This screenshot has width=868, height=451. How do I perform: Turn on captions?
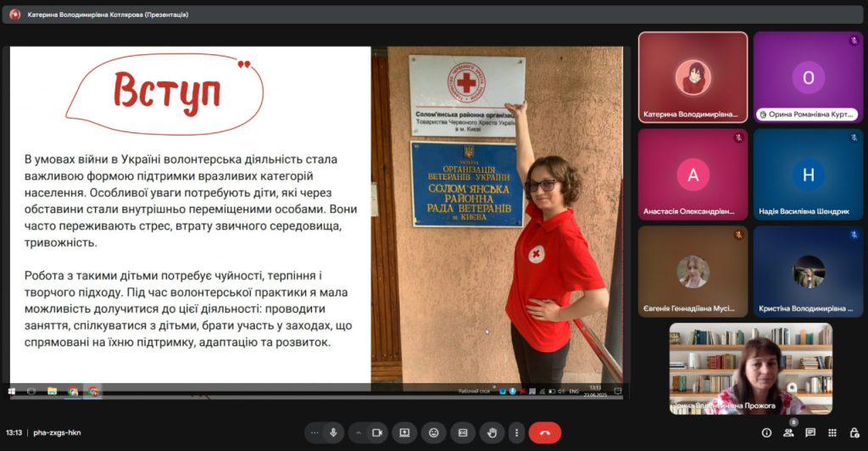coord(462,432)
